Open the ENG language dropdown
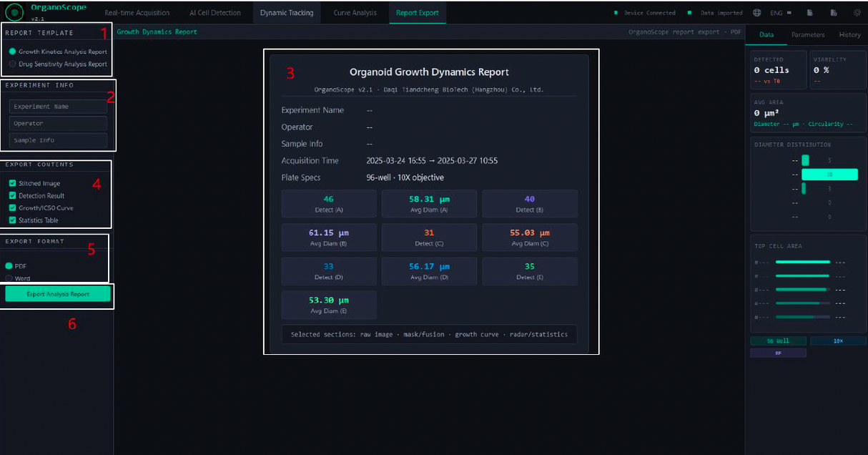 pyautogui.click(x=781, y=13)
